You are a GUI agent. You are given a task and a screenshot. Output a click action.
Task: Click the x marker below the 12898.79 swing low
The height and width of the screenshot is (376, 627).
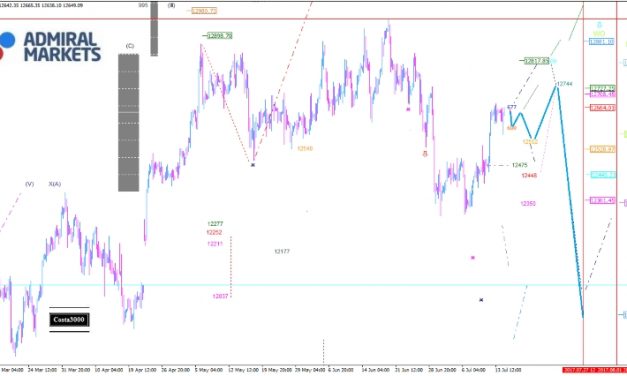pos(253,165)
